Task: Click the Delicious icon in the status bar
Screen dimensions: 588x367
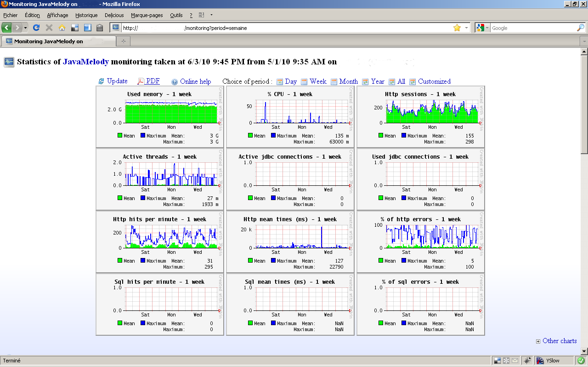Action: pos(498,361)
